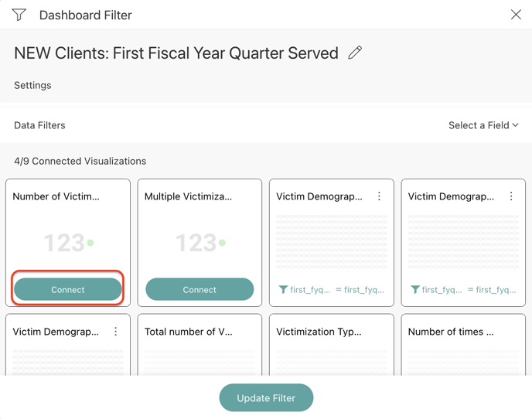This screenshot has width=532, height=419.
Task: Connect the Multiple Victimiza... visualization
Action: [x=199, y=289]
